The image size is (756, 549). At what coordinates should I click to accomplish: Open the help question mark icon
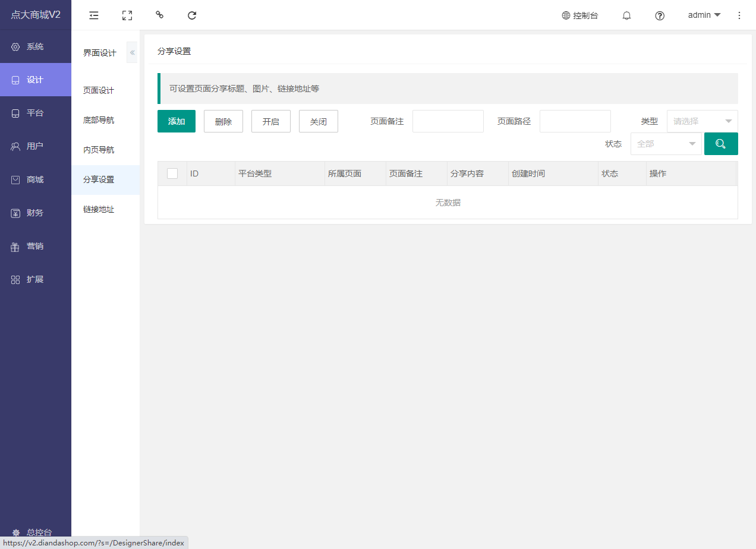(660, 15)
